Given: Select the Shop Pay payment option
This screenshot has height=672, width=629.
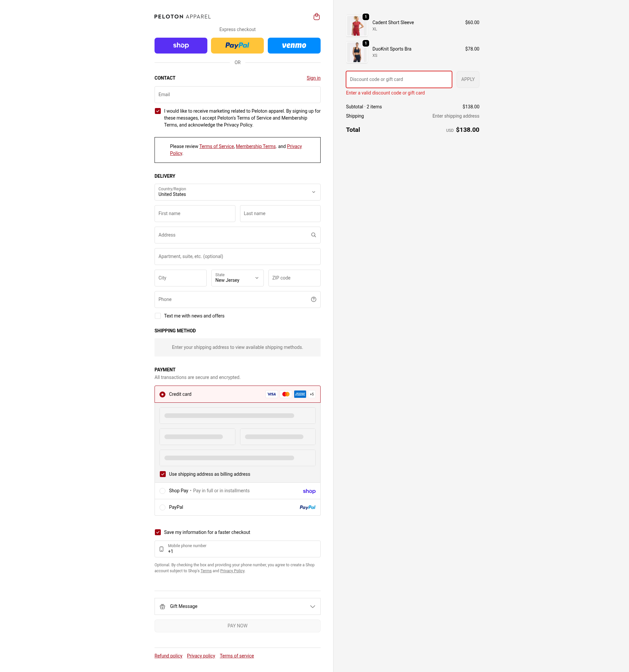Looking at the screenshot, I should tap(237, 491).
